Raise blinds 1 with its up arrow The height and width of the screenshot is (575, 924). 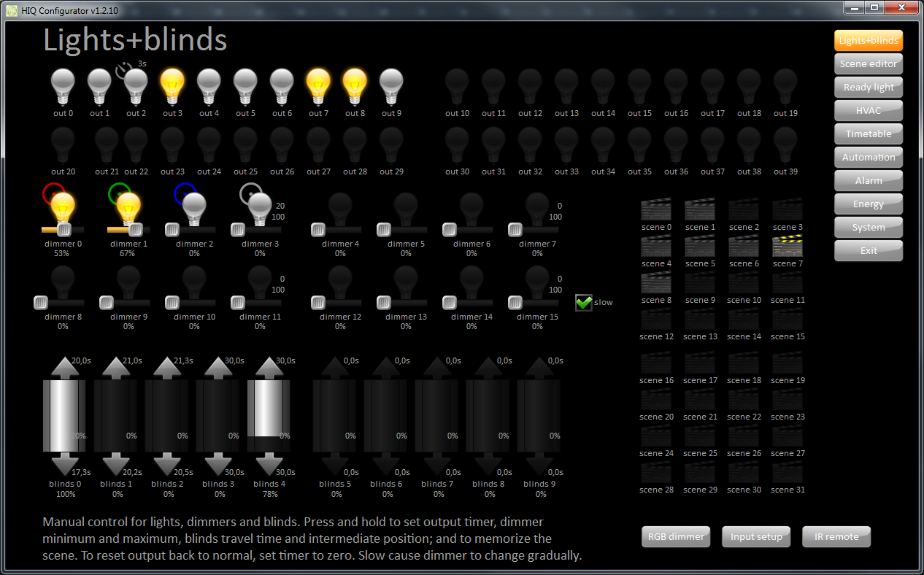tap(116, 368)
